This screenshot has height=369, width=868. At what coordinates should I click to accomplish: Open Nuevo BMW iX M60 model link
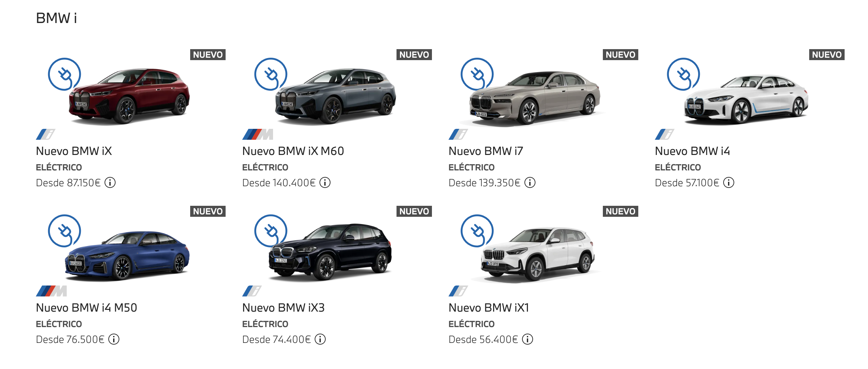(x=293, y=151)
